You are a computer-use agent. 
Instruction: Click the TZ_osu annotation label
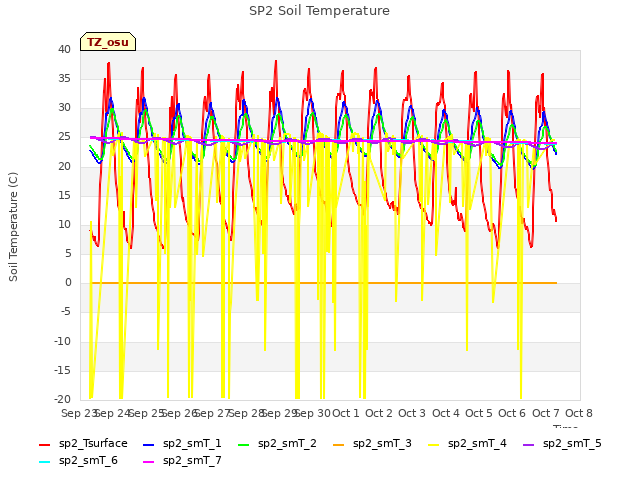click(x=108, y=42)
